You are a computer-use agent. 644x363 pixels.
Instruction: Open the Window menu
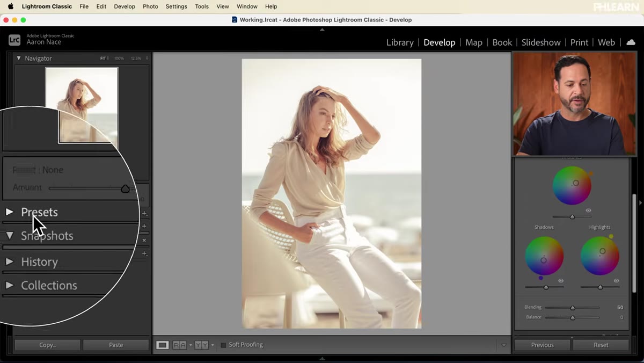247,6
